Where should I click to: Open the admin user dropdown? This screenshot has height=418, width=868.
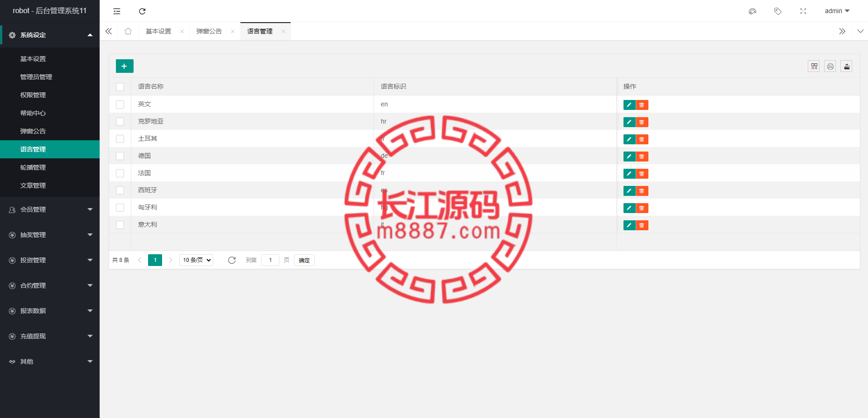click(x=837, y=11)
